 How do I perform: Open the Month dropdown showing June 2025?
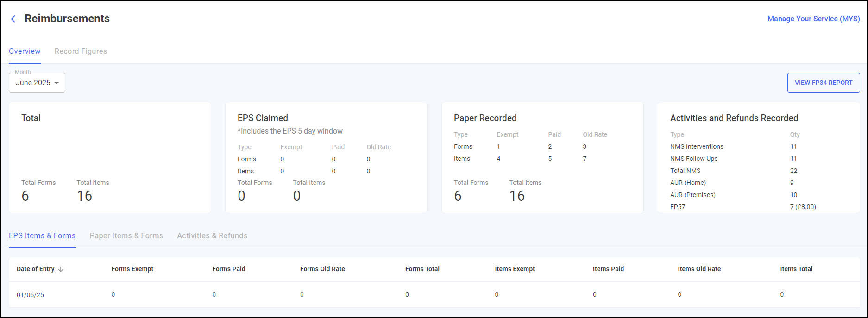[x=37, y=83]
